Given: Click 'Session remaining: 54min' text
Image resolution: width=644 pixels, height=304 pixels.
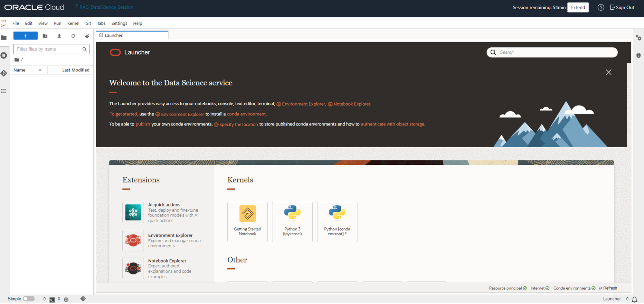Looking at the screenshot, I should click(x=539, y=7).
